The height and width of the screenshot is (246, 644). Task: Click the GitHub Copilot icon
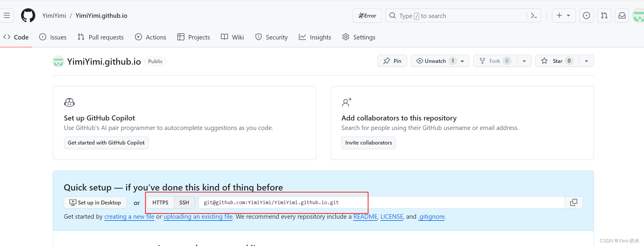pyautogui.click(x=69, y=102)
